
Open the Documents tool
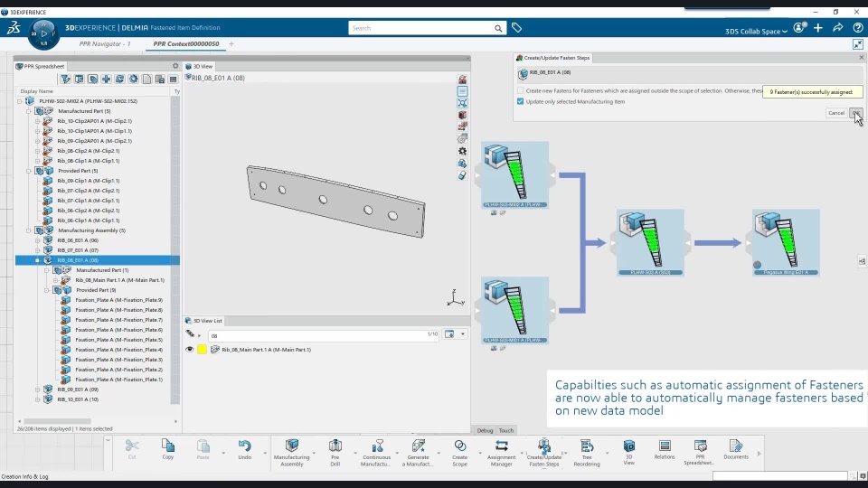736,449
